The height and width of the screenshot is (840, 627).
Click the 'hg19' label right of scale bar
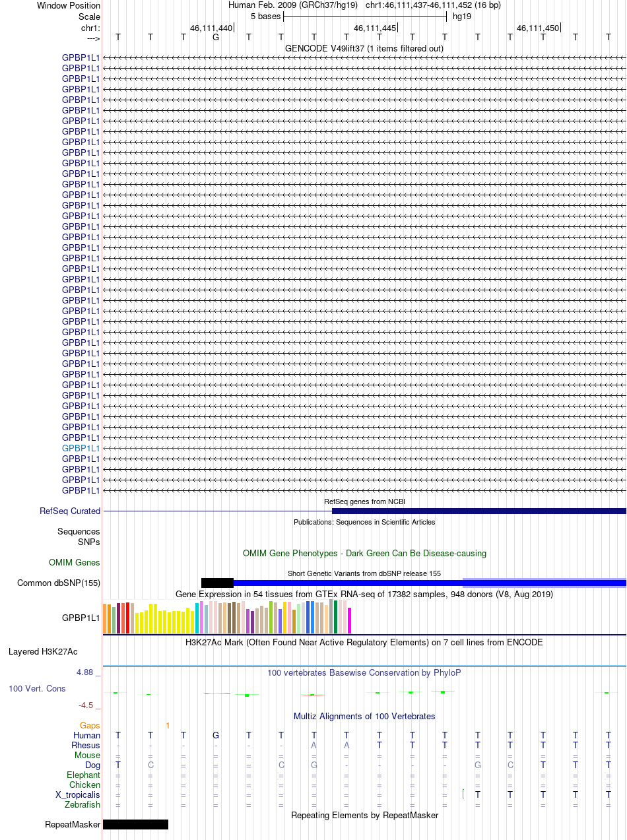coord(462,16)
